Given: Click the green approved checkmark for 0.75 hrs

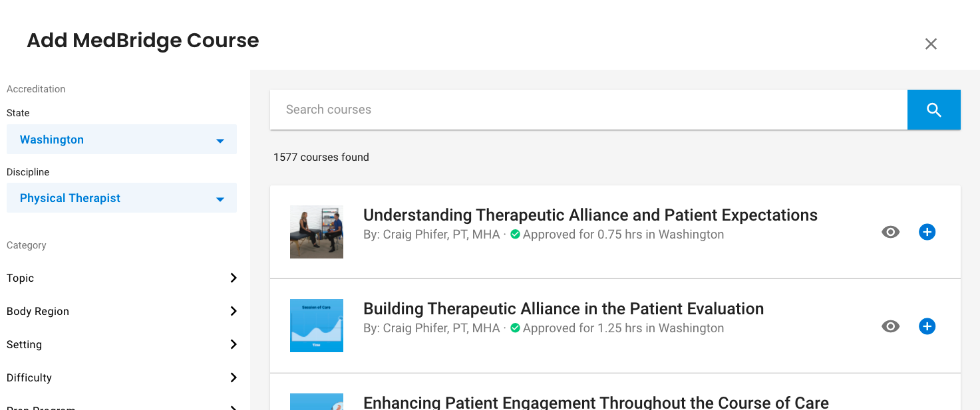Looking at the screenshot, I should click(x=515, y=235).
